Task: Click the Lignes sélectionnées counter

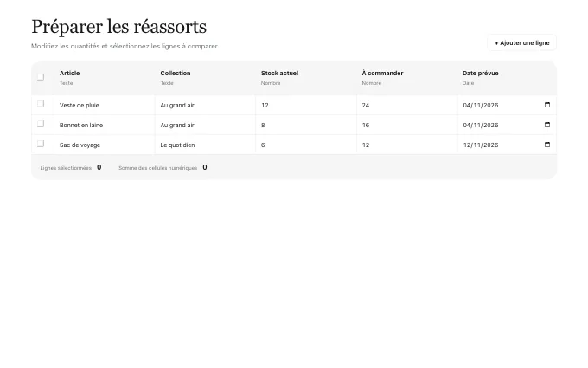Action: point(71,167)
